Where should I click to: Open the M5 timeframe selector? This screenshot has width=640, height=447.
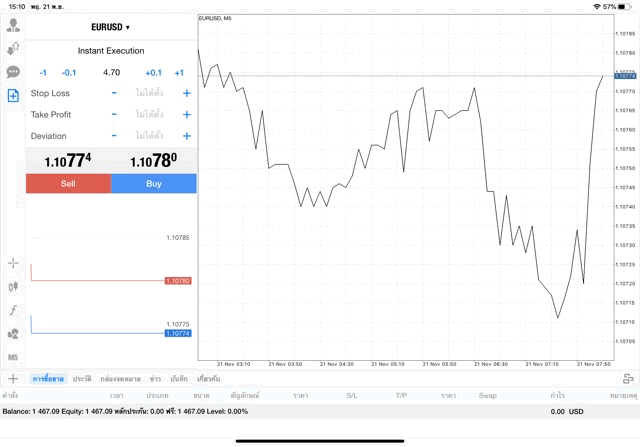pyautogui.click(x=13, y=357)
